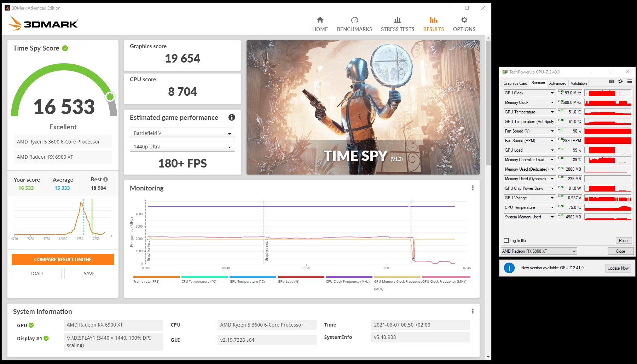Click the Frame rate (FPS) legend color bar
This screenshot has height=364, width=637.
coord(156,277)
